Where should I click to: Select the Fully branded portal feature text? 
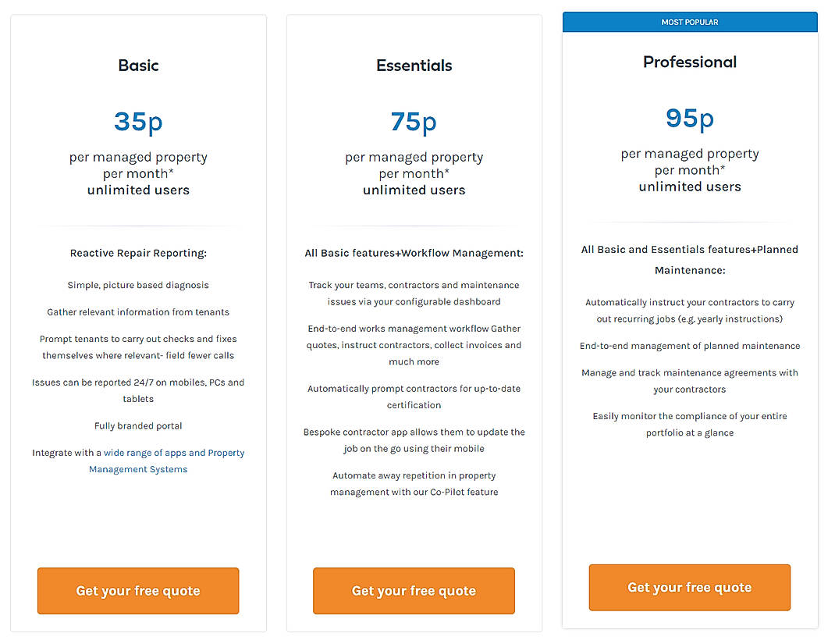coord(138,425)
